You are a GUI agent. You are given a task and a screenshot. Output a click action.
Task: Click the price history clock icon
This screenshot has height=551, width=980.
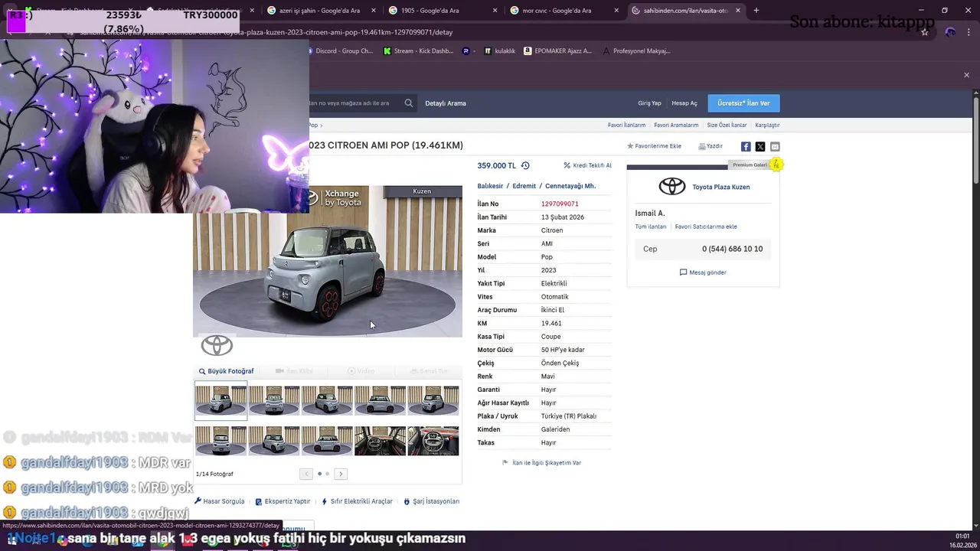click(525, 165)
